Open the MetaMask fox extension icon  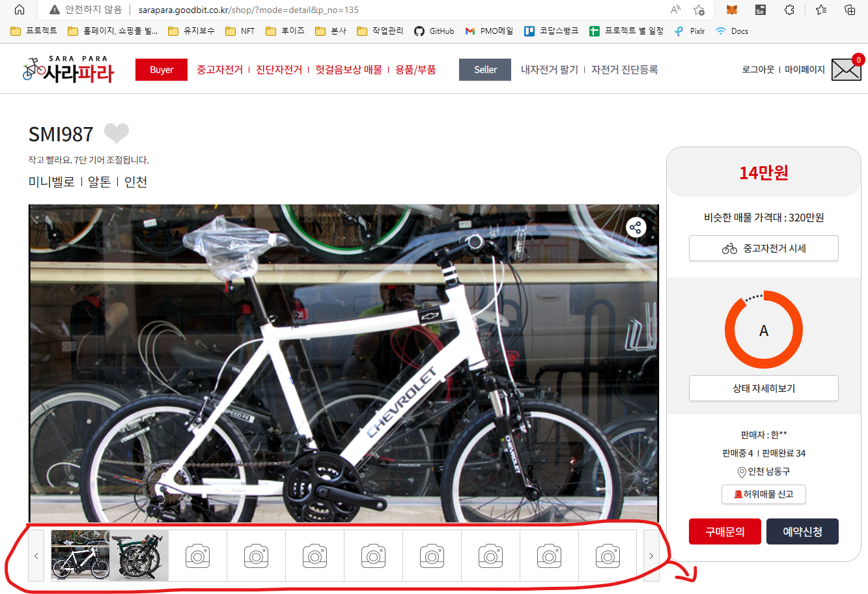[732, 10]
